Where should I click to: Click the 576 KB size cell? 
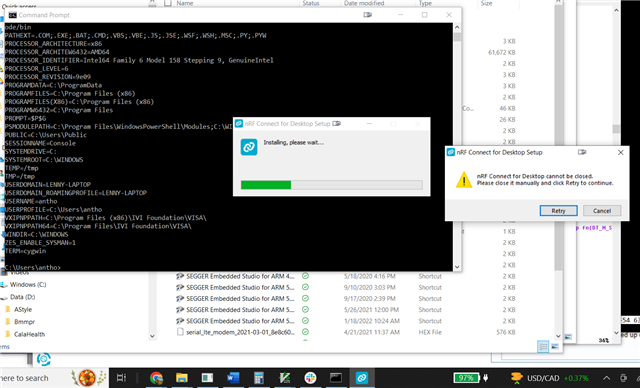(x=506, y=332)
